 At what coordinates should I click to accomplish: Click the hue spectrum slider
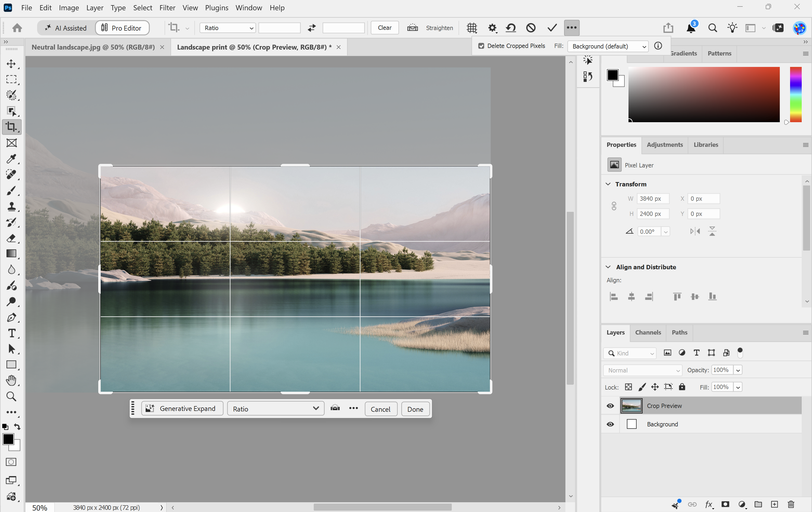(795, 95)
